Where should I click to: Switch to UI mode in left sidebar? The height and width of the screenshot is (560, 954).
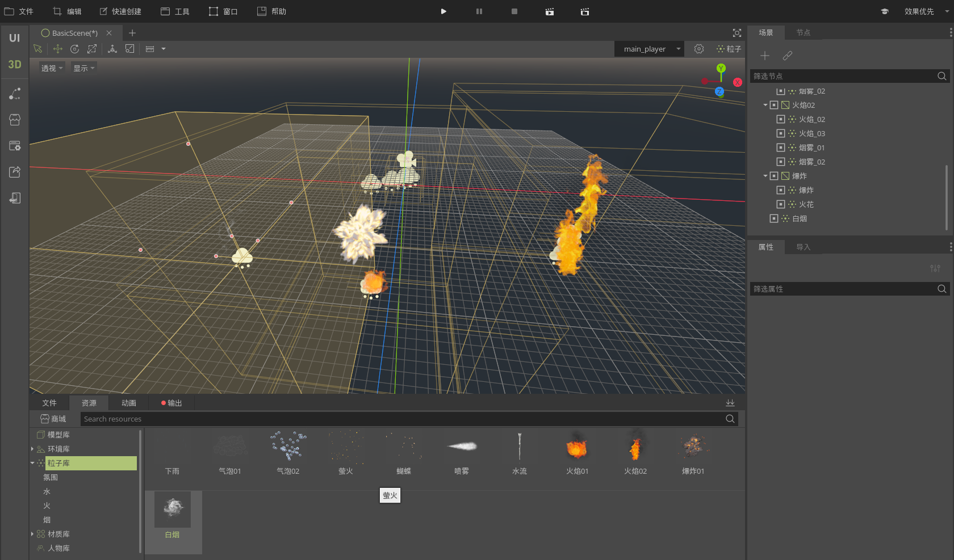tap(14, 38)
